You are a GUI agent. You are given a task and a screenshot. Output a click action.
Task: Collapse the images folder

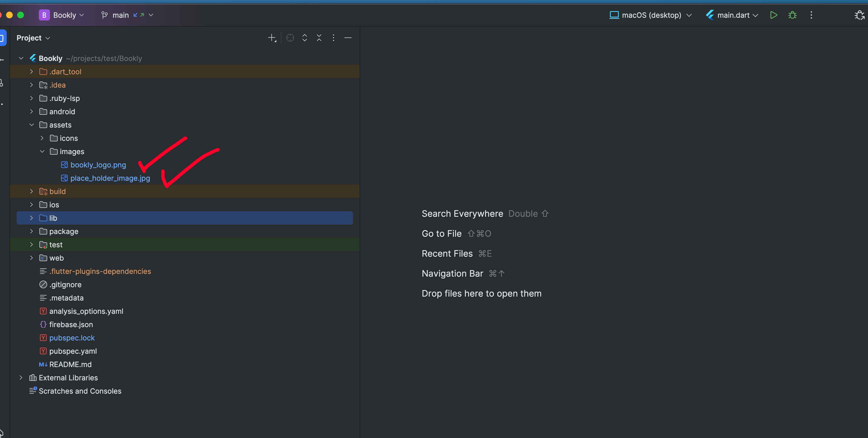pos(42,152)
